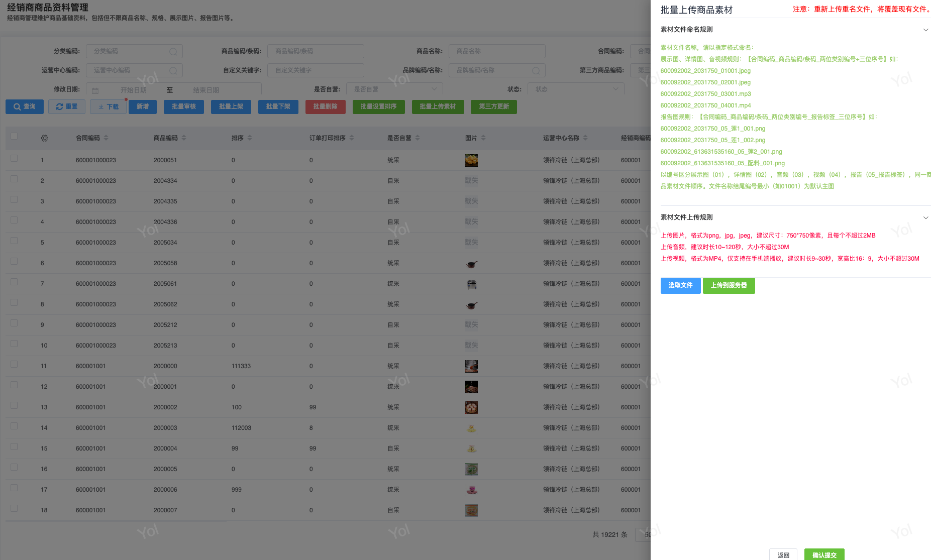Screen dimensions: 931x560
Task: Click 选取文件 to choose files
Action: [x=681, y=285]
